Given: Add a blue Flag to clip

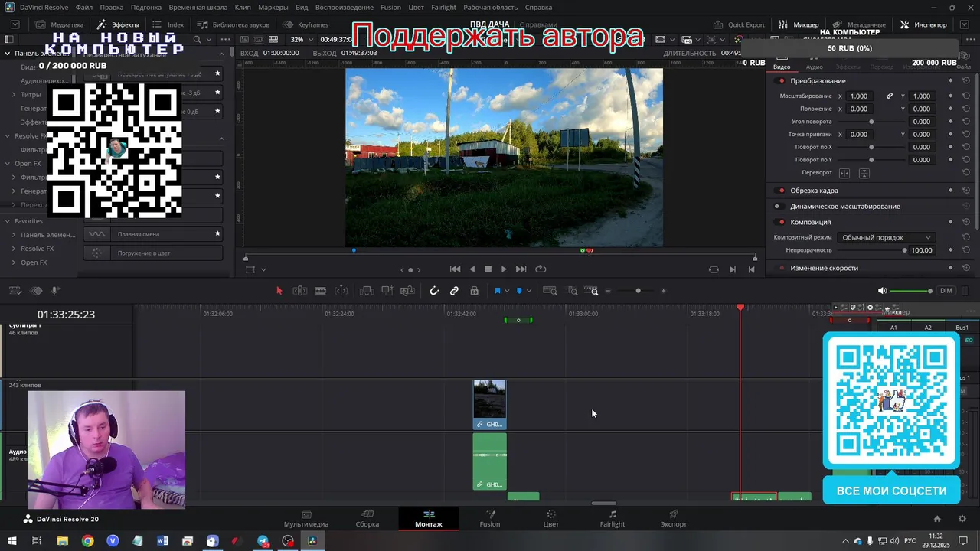Looking at the screenshot, I should pos(498,291).
